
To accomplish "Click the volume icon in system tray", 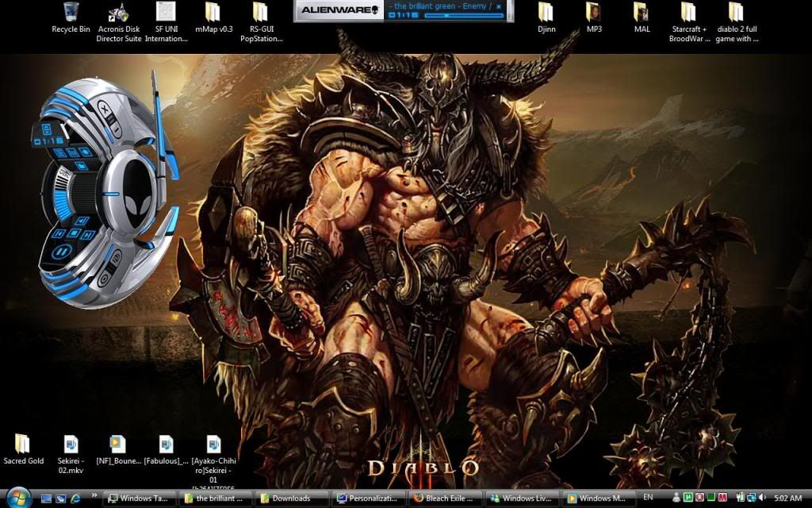I will point(762,498).
